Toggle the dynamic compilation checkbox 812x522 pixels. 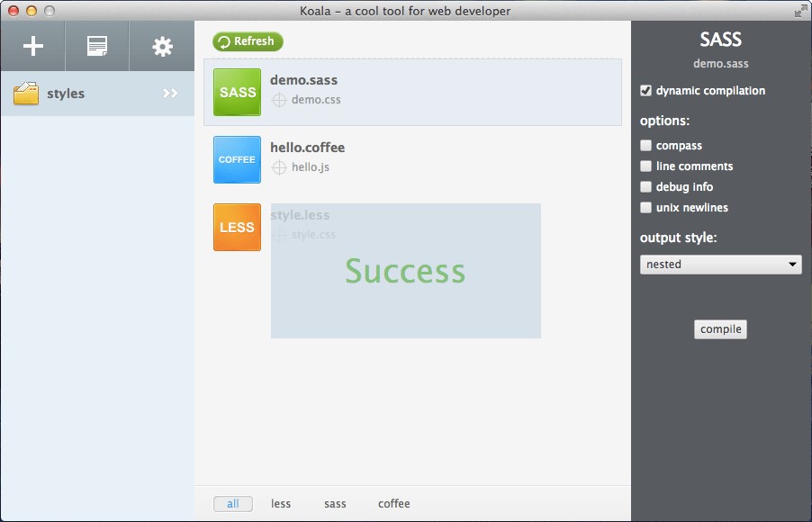pyautogui.click(x=645, y=90)
